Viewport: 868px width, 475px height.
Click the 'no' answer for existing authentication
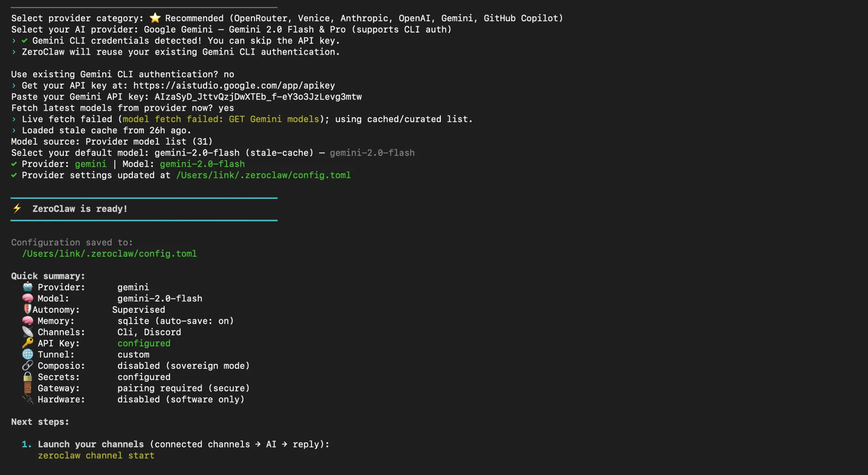229,74
